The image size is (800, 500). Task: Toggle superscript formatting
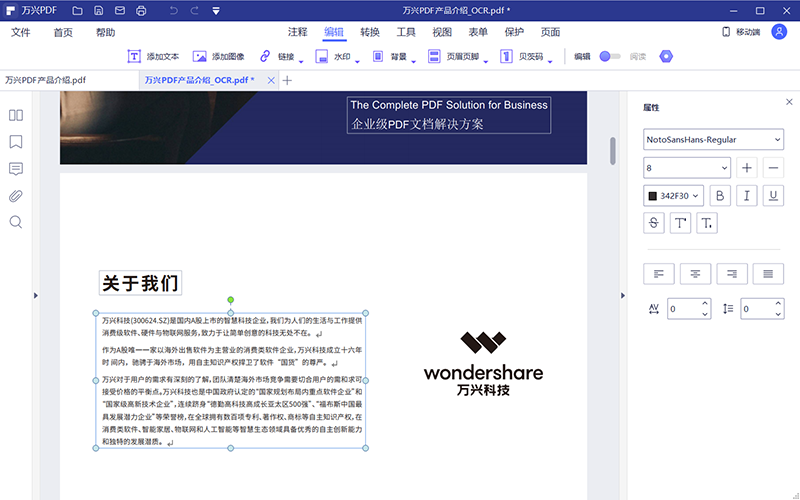680,223
